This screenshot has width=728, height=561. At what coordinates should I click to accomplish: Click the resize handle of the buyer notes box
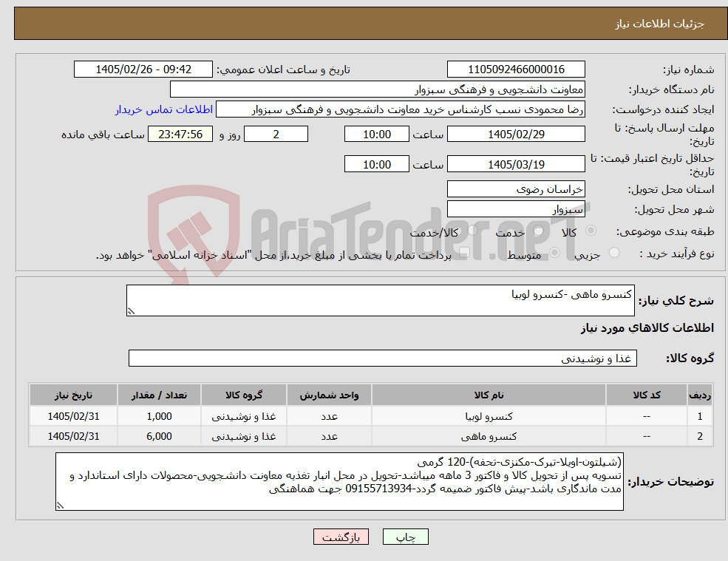pyautogui.click(x=60, y=506)
